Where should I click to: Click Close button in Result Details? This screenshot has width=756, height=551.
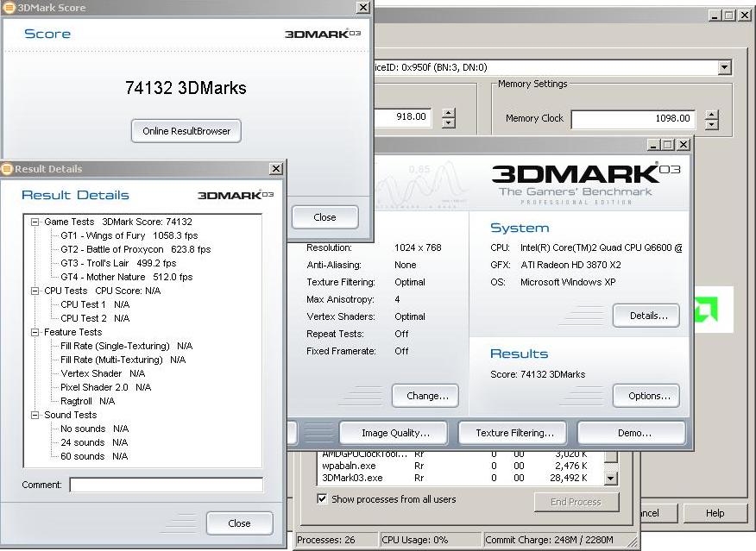(x=240, y=523)
